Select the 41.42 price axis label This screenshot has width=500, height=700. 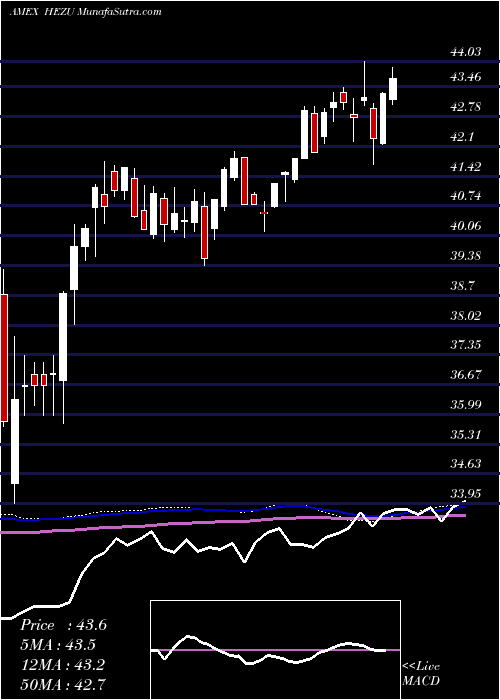(x=466, y=167)
